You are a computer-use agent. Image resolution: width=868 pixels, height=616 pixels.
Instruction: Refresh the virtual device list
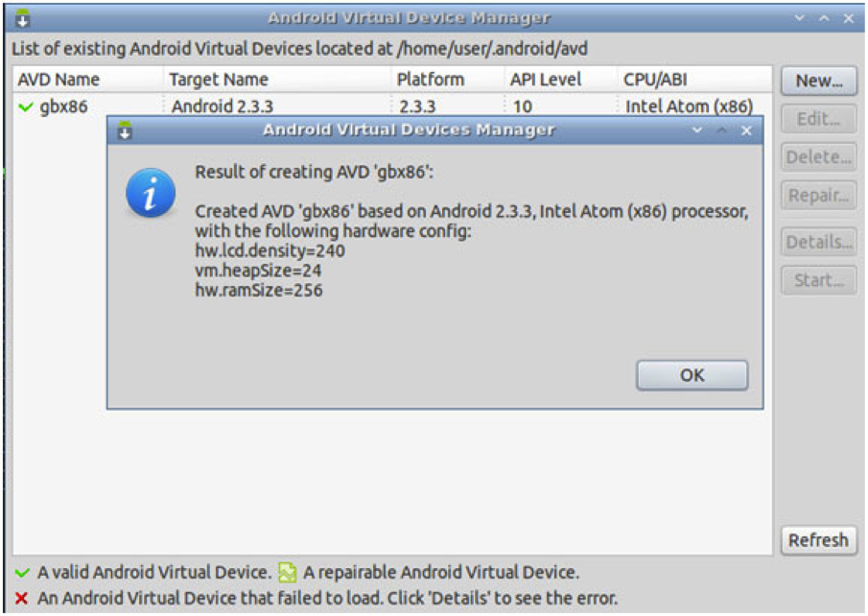click(x=818, y=540)
